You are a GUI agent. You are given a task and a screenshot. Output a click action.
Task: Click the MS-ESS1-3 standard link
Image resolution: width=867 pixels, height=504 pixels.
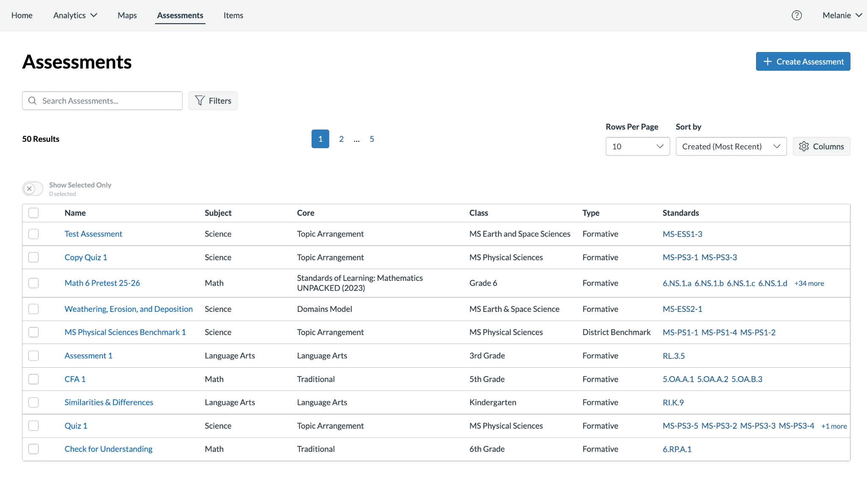tap(682, 234)
